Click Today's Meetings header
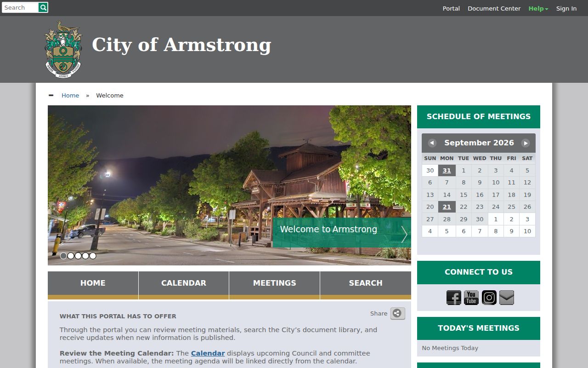Viewport: 588px width, 368px height. coord(479,328)
